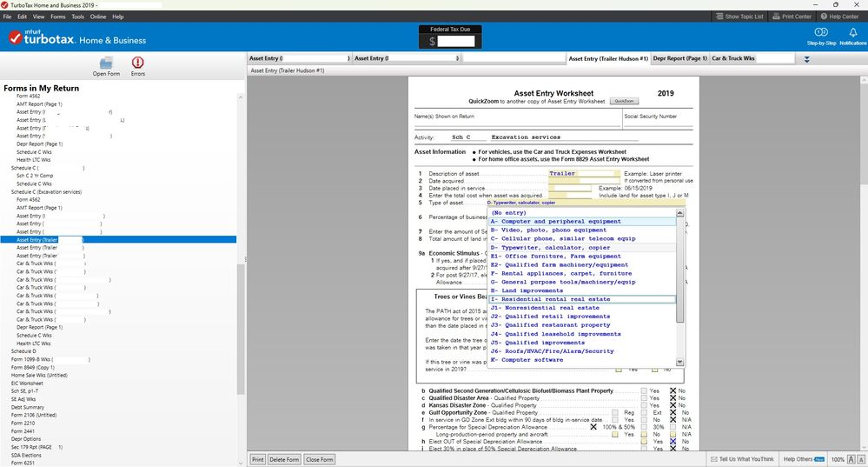Screen dimensions: 868x467
Task: Check Yes for Elect OUT of Special Depreciation
Action: [644, 442]
